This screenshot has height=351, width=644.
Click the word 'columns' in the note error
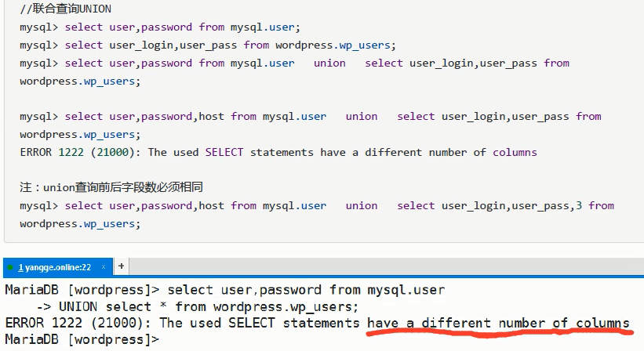pyautogui.click(x=515, y=153)
